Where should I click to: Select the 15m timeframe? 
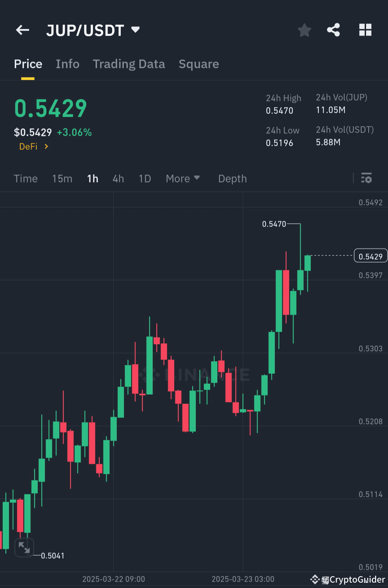coord(62,178)
